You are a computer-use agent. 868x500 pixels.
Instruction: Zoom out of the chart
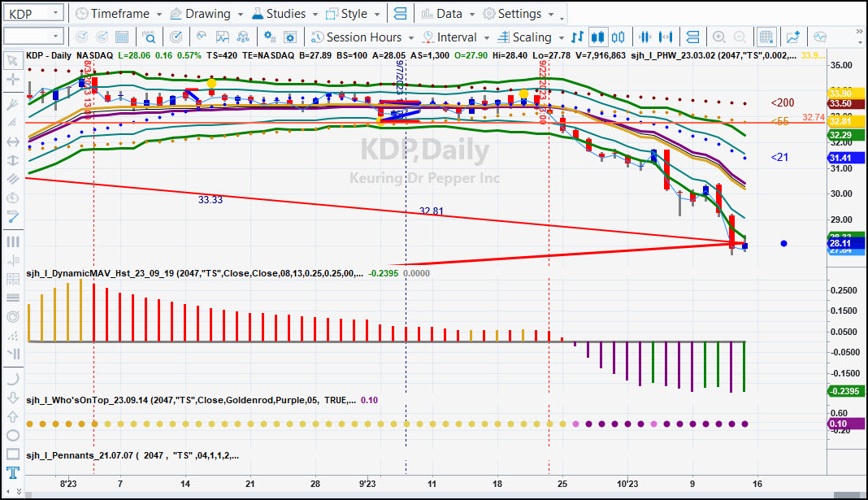pyautogui.click(x=740, y=37)
